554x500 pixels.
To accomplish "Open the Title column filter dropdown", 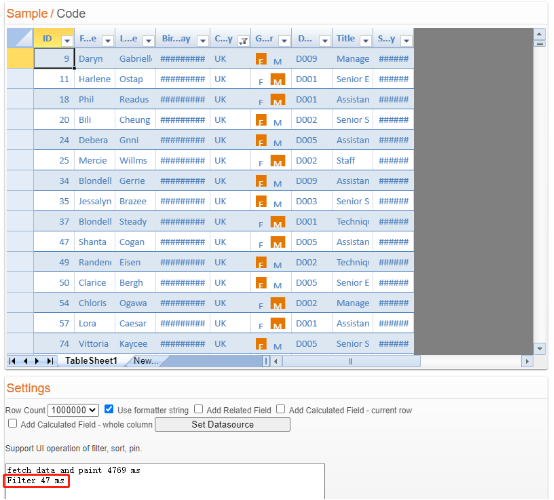I will coord(366,41).
